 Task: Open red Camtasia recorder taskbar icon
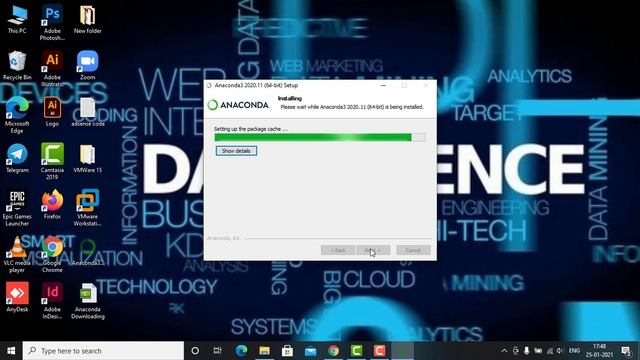tap(380, 351)
